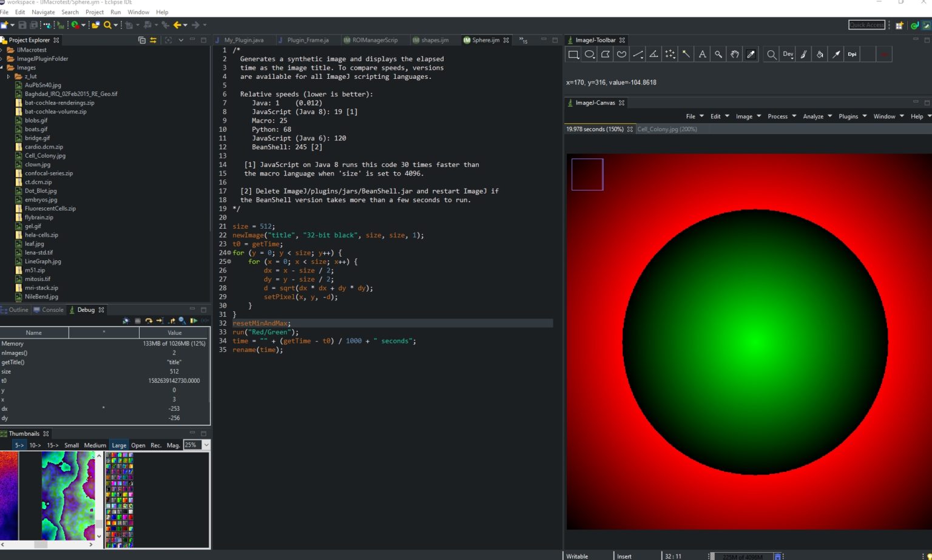Select the oval selection tool
This screenshot has width=932, height=560.
click(589, 53)
